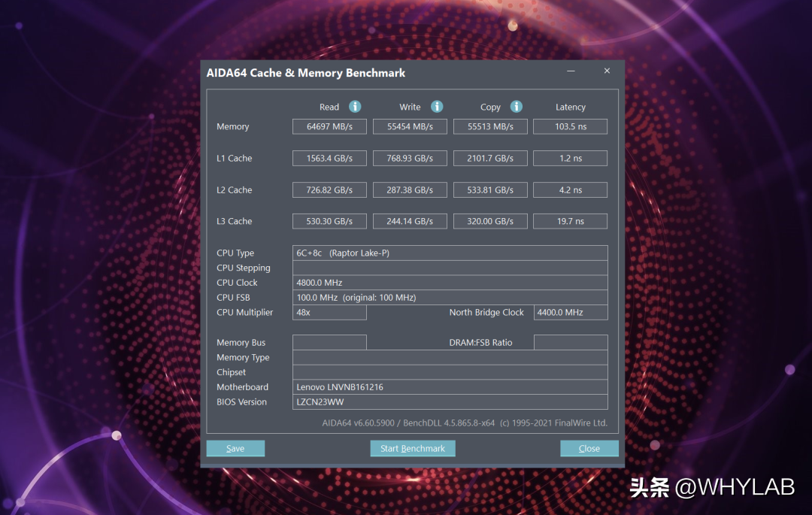Click the AIDA64 Cache & Memory Benchmark title
The width and height of the screenshot is (812, 515).
[305, 73]
